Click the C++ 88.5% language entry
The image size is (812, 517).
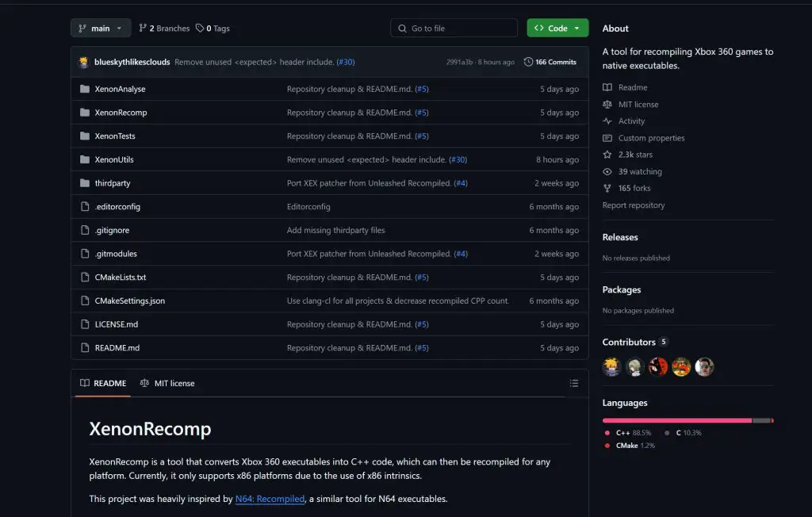(x=628, y=433)
